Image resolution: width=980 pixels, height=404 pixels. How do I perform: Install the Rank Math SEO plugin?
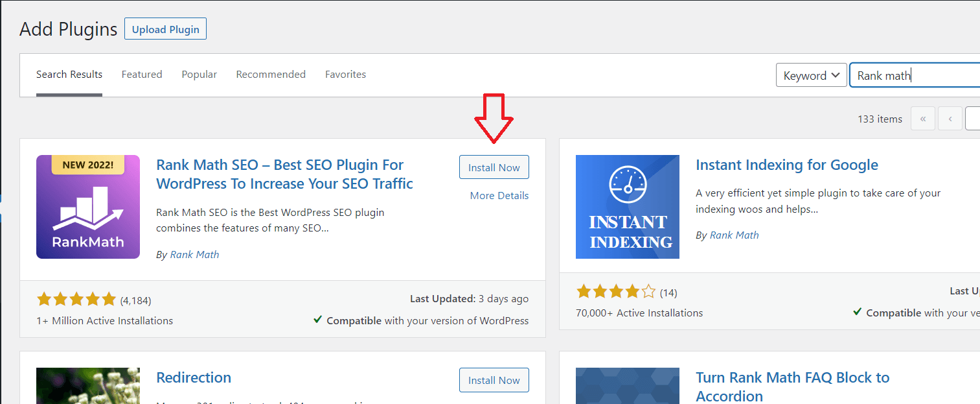(494, 167)
